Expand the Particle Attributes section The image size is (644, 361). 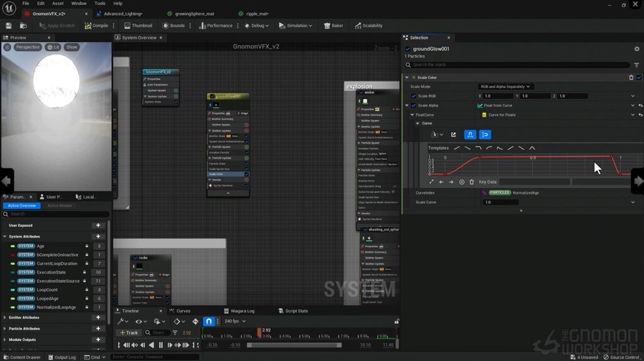click(5, 328)
